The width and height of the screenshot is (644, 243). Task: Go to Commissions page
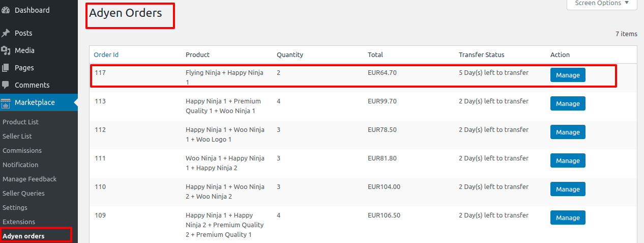22,150
